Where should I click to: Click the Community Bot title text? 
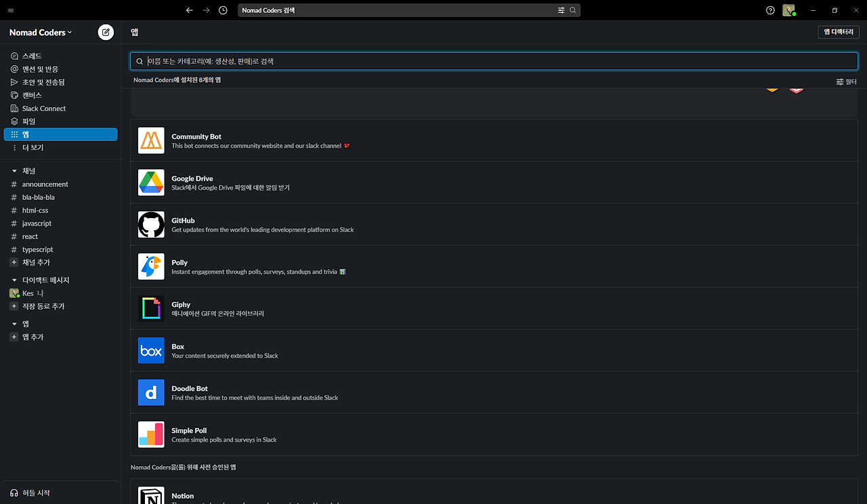point(196,137)
